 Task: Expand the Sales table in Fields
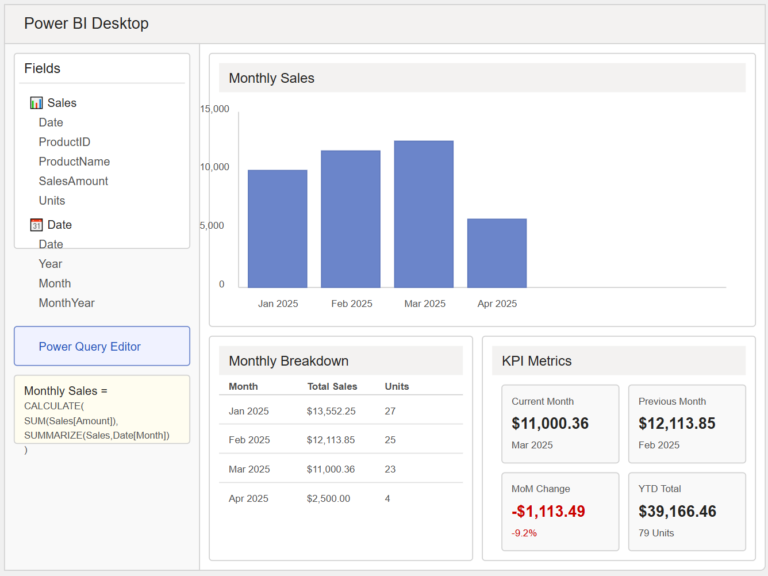[x=62, y=103]
